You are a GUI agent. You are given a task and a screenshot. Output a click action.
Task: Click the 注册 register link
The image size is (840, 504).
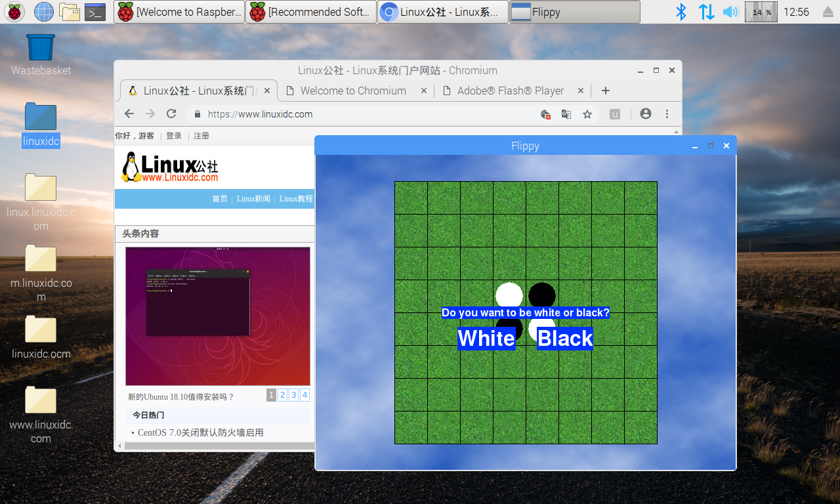coord(201,136)
